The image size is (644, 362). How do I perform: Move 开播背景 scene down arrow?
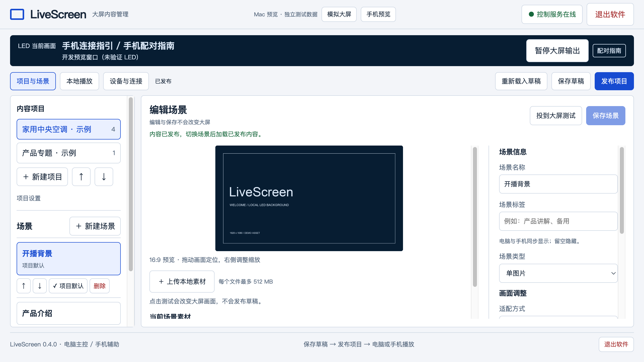[x=40, y=286]
